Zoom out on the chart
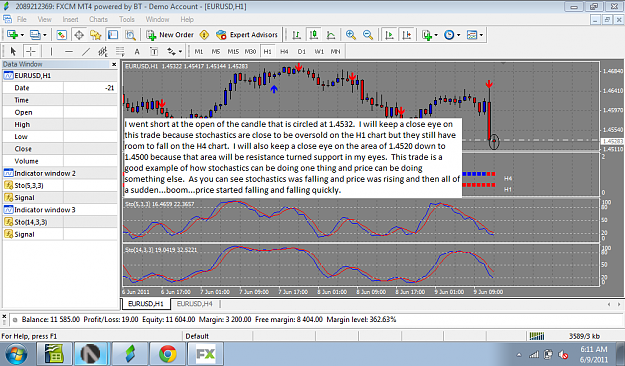Viewport: 625px width, 366px height. pyautogui.click(x=368, y=35)
